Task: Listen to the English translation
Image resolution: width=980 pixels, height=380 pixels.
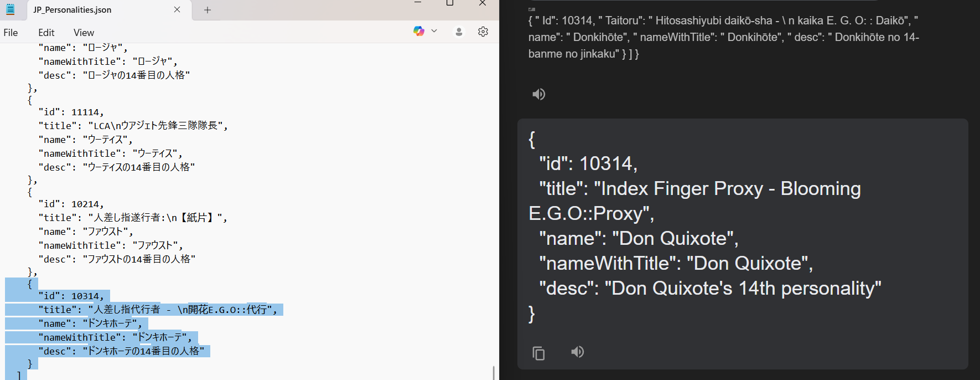Action: 577,352
